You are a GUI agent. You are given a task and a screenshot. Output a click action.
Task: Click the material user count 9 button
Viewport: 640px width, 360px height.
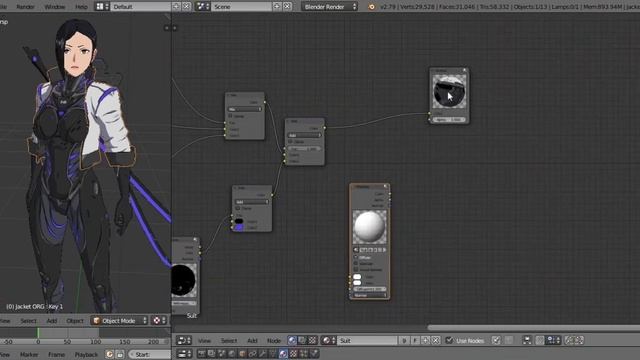point(404,340)
